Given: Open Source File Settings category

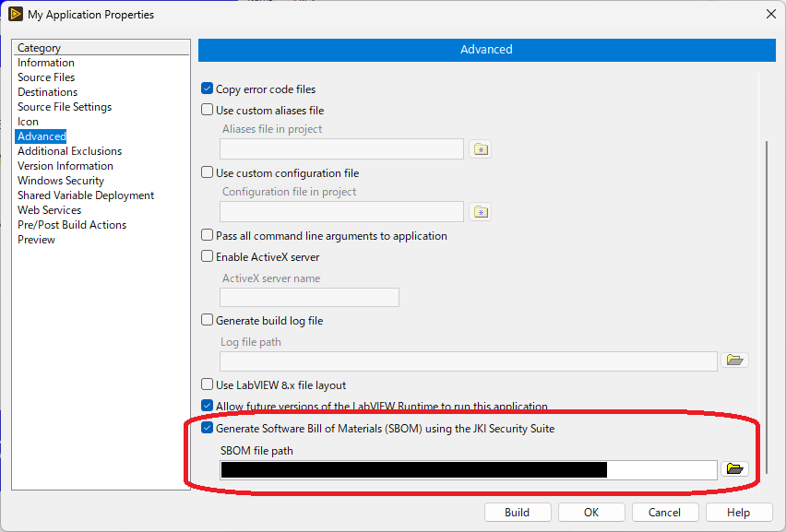Looking at the screenshot, I should pyautogui.click(x=65, y=107).
